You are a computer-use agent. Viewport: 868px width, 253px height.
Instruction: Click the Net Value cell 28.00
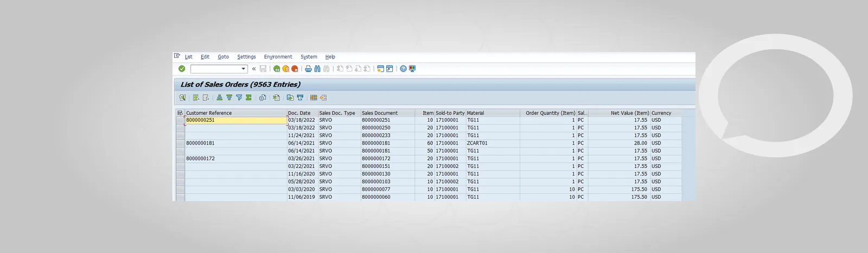tap(619, 143)
